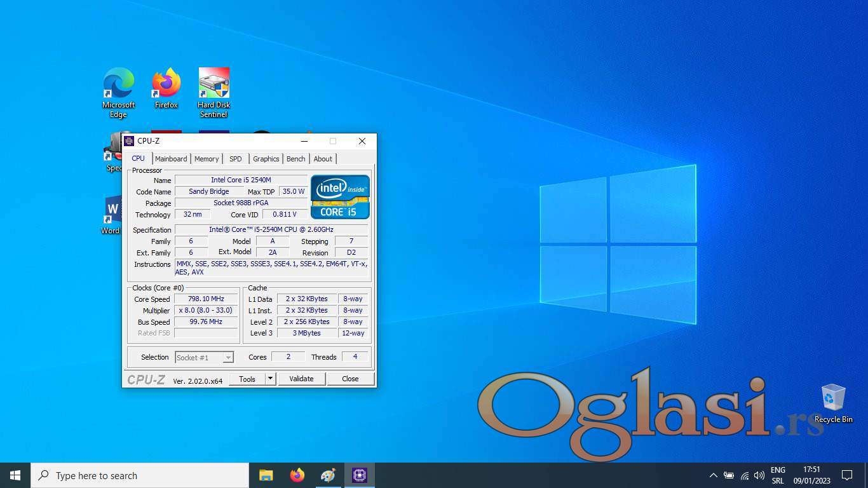The image size is (868, 488).
Task: Open the Paint app from the taskbar
Action: pyautogui.click(x=328, y=475)
